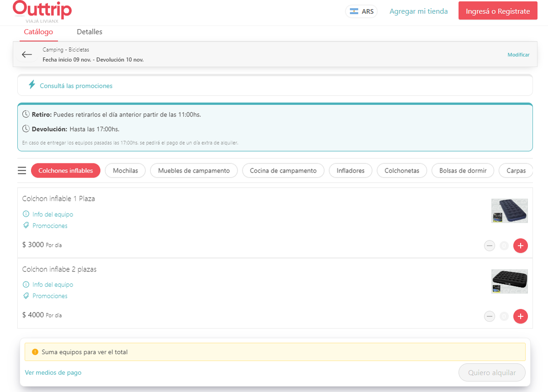The image size is (548, 392).
Task: Select the Catálogo tab
Action: click(x=38, y=32)
